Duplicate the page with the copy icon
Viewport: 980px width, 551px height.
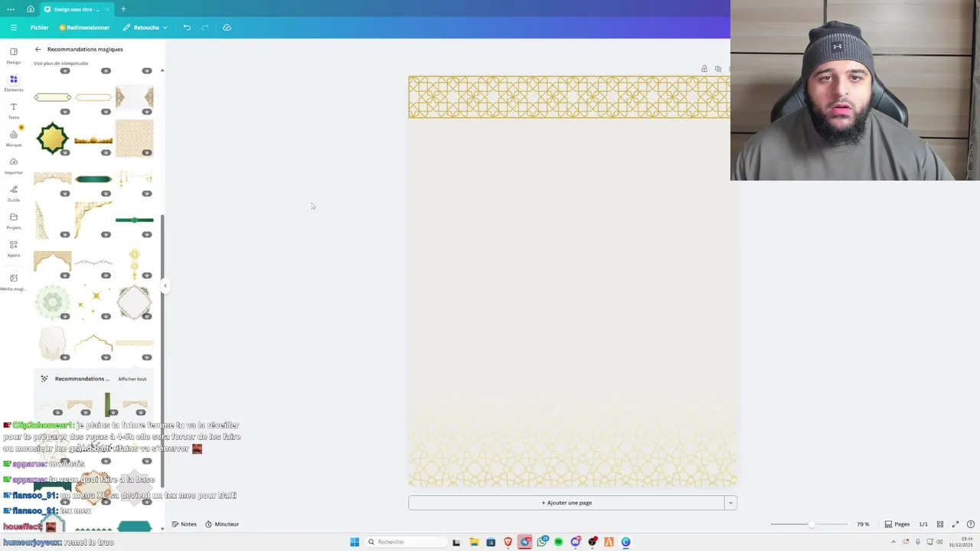tap(718, 69)
